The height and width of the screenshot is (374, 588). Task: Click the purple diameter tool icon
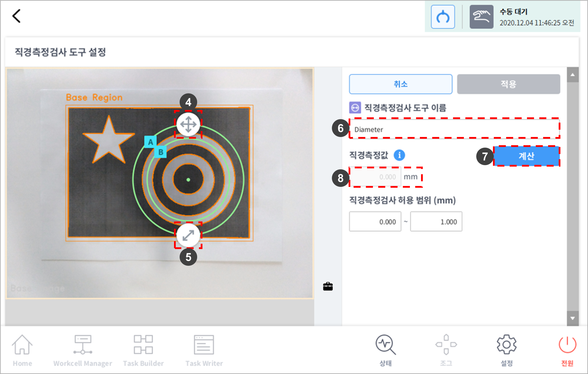click(355, 108)
